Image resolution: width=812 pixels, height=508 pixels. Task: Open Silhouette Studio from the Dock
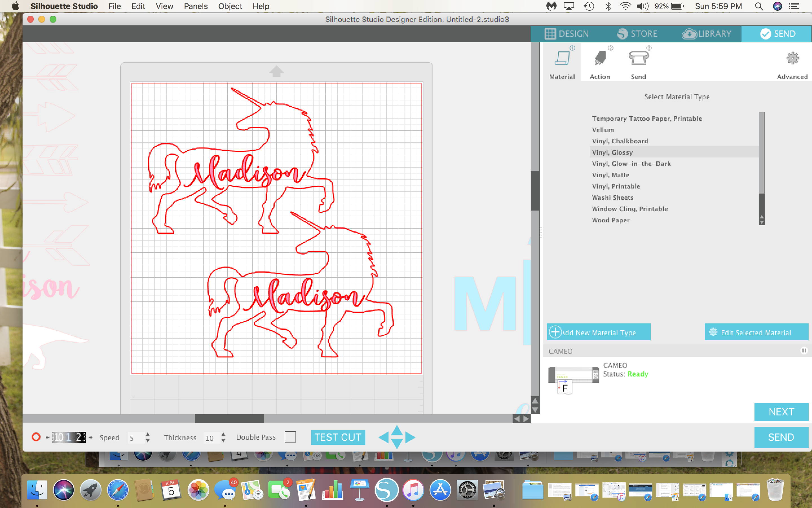[x=386, y=490]
